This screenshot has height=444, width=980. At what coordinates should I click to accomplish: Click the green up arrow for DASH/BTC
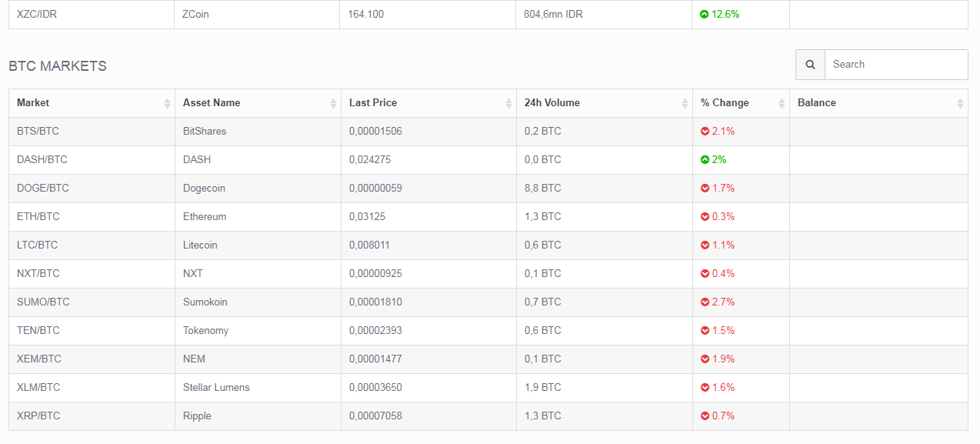tap(705, 160)
